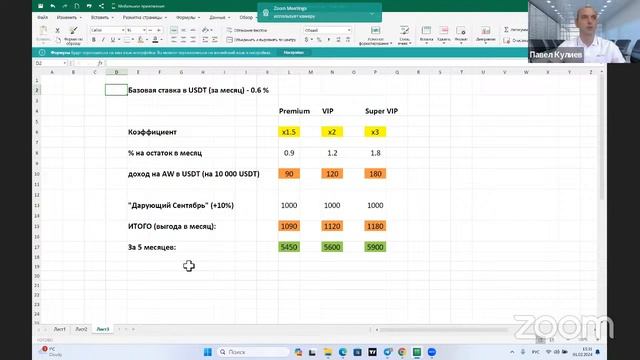
Task: Click the Delete cells icon
Action: 444,31
